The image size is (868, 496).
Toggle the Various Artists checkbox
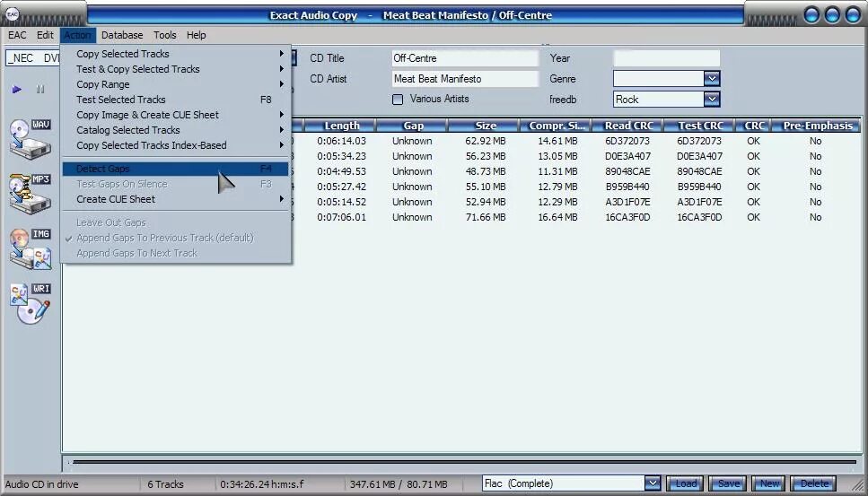tap(398, 100)
